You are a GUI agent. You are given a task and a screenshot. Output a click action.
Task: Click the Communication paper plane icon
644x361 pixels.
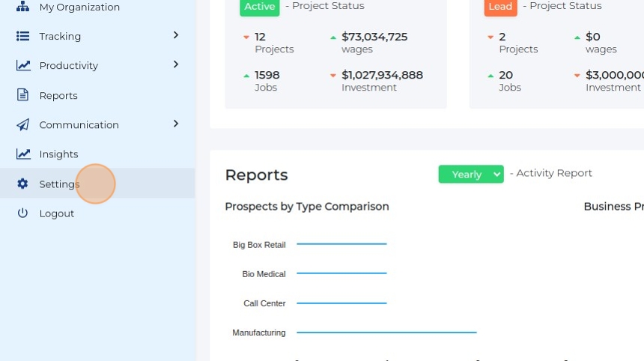(x=22, y=124)
